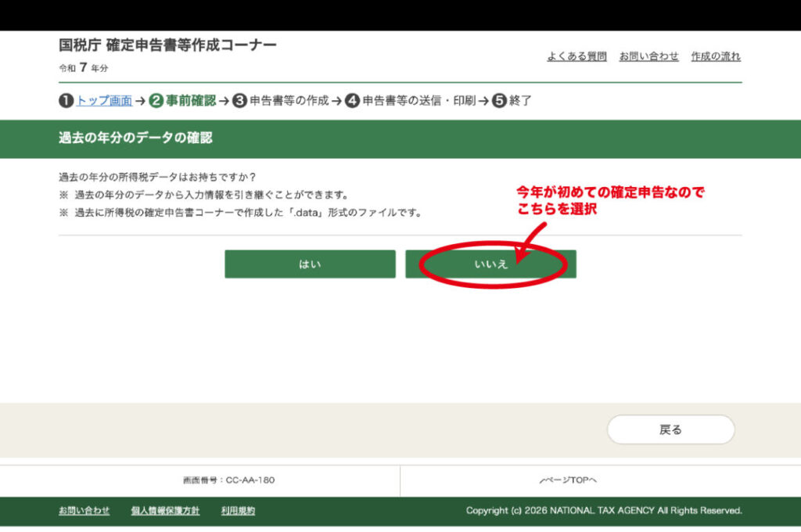Open the footer お問い合わせ link

point(84,511)
